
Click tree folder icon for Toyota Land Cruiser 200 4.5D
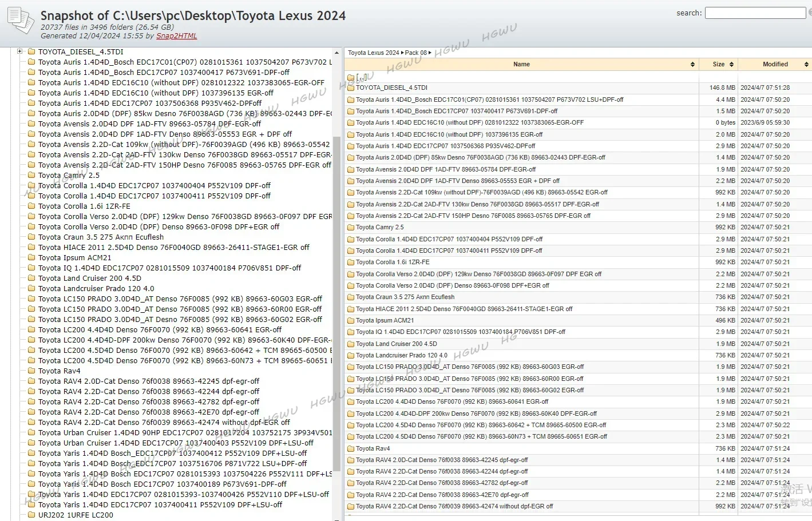pyautogui.click(x=32, y=278)
